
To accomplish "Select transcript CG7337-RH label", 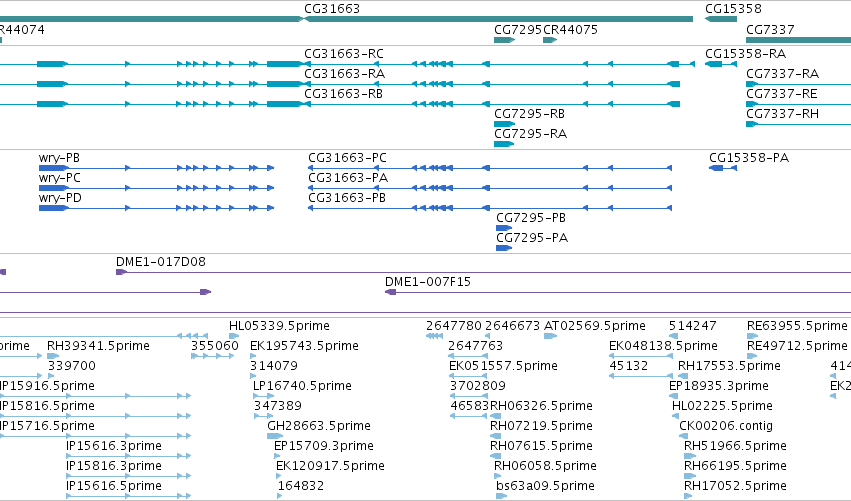I will click(782, 114).
